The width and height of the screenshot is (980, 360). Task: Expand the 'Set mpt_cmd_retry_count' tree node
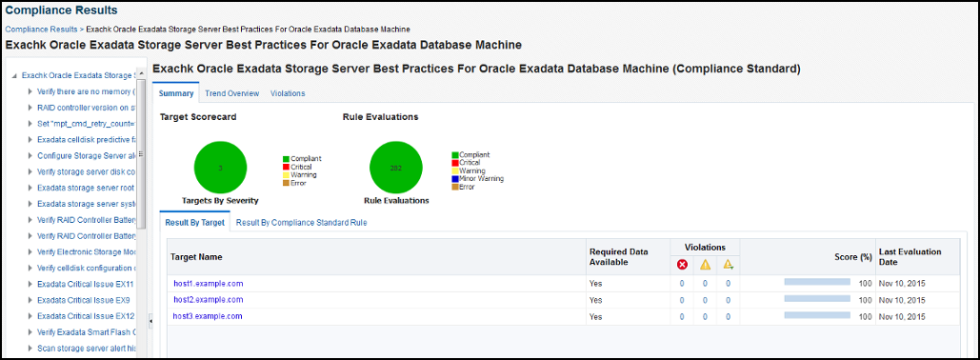coord(30,124)
